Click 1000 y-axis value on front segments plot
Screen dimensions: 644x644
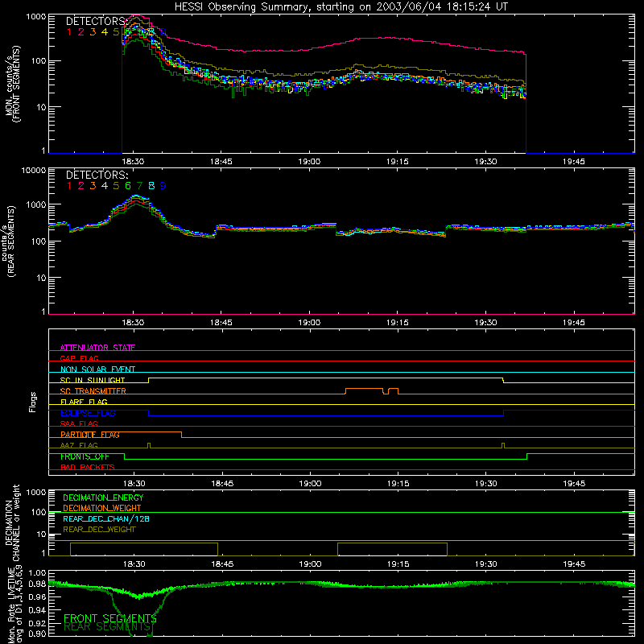(36, 17)
